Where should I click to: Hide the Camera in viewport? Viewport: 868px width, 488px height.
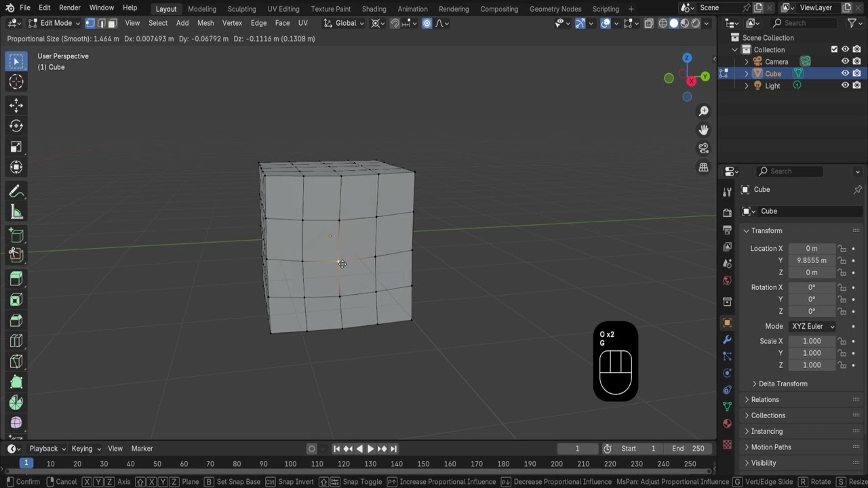[845, 62]
